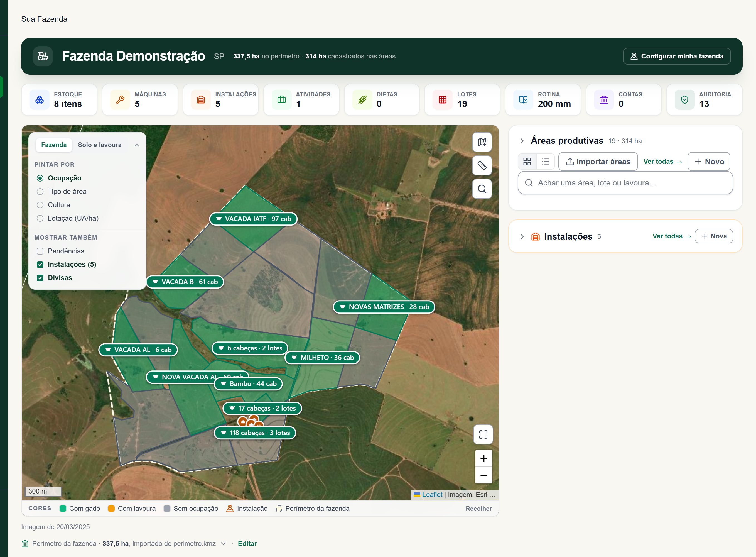Click Editar perimeter link
This screenshot has width=756, height=557.
tap(247, 544)
